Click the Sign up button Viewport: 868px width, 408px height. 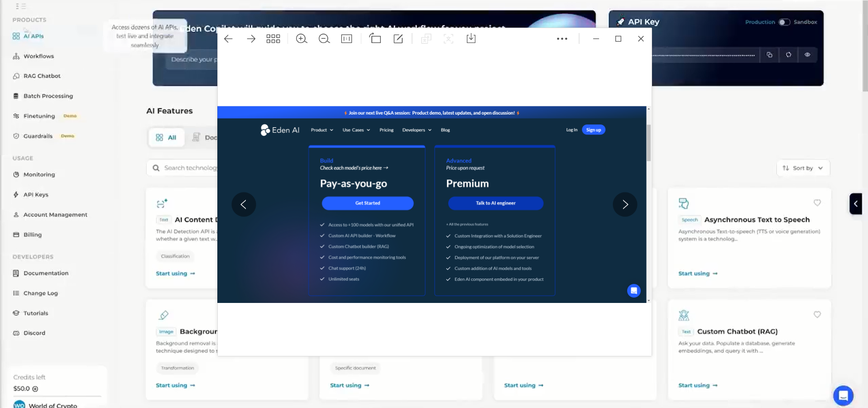coord(594,130)
